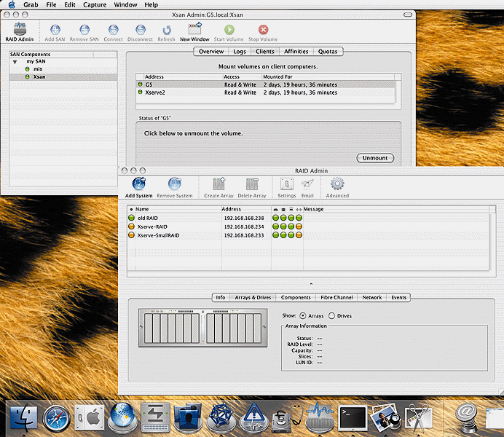Click the Start Volume icon
504x437 pixels.
click(x=229, y=33)
